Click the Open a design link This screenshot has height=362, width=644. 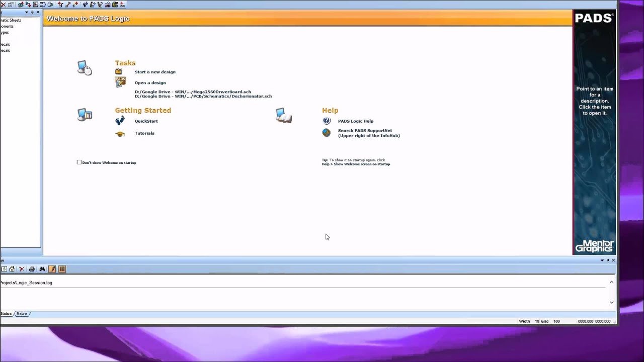click(x=150, y=82)
